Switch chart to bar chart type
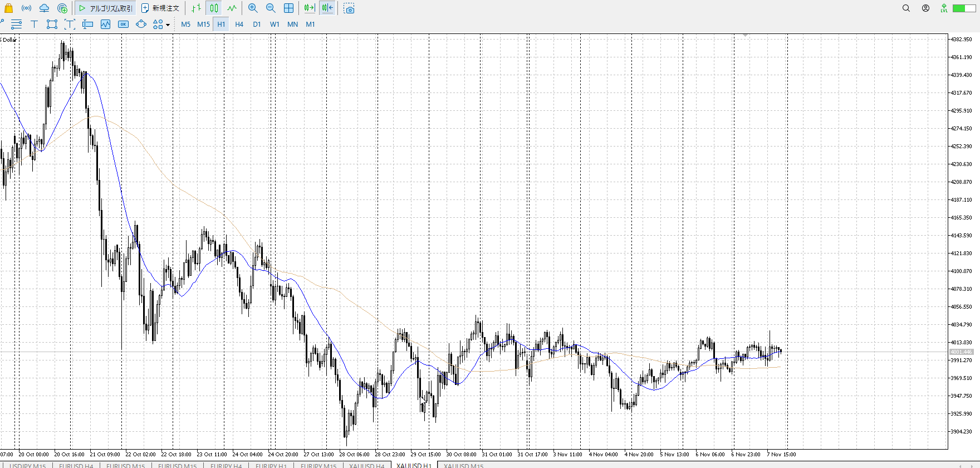The width and height of the screenshot is (980, 468). pos(196,8)
